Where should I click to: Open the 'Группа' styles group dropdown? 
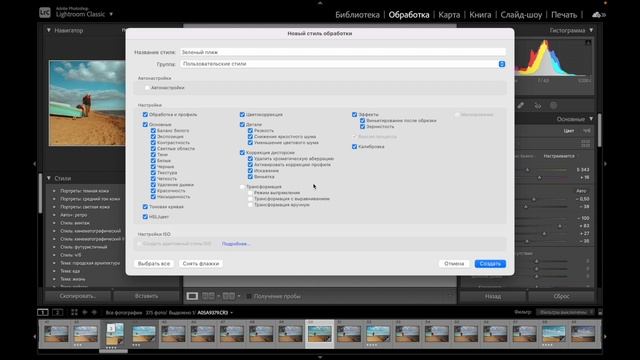(x=343, y=64)
